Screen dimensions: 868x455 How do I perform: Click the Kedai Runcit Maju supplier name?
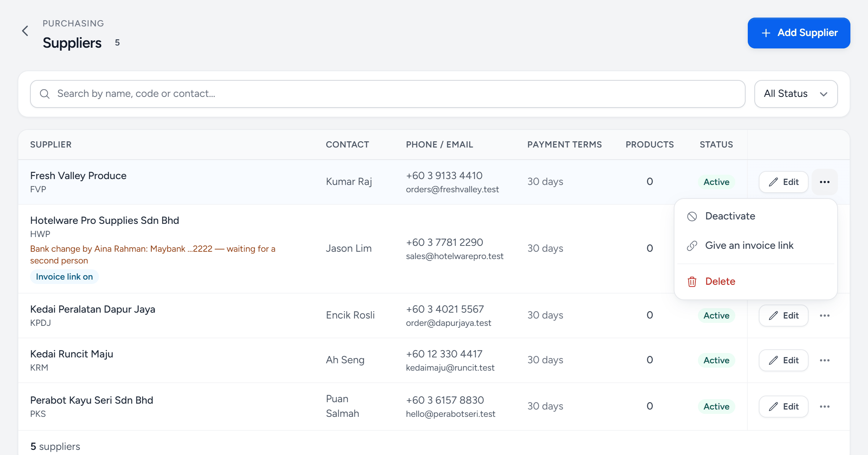coord(71,354)
